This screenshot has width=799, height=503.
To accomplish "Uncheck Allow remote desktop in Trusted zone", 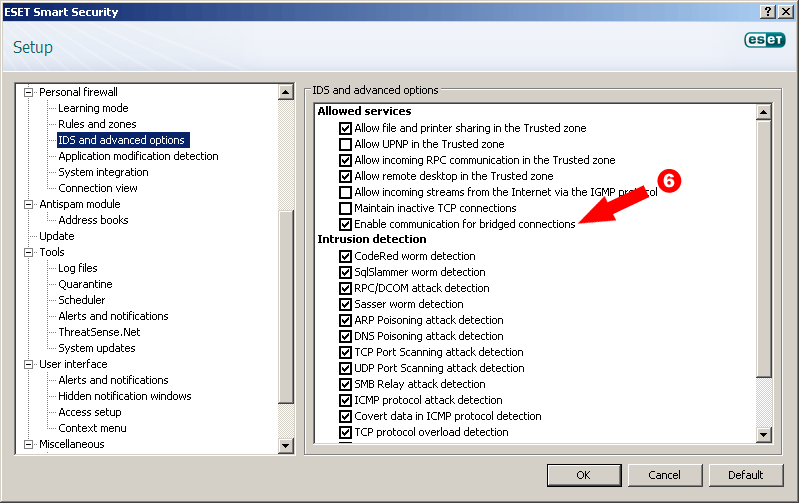I will click(x=345, y=176).
